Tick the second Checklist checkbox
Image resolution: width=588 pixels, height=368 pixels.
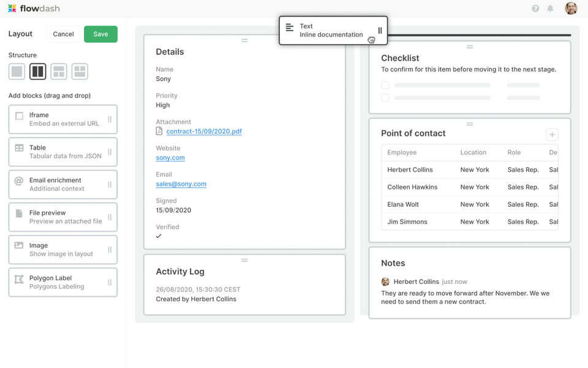(x=385, y=98)
